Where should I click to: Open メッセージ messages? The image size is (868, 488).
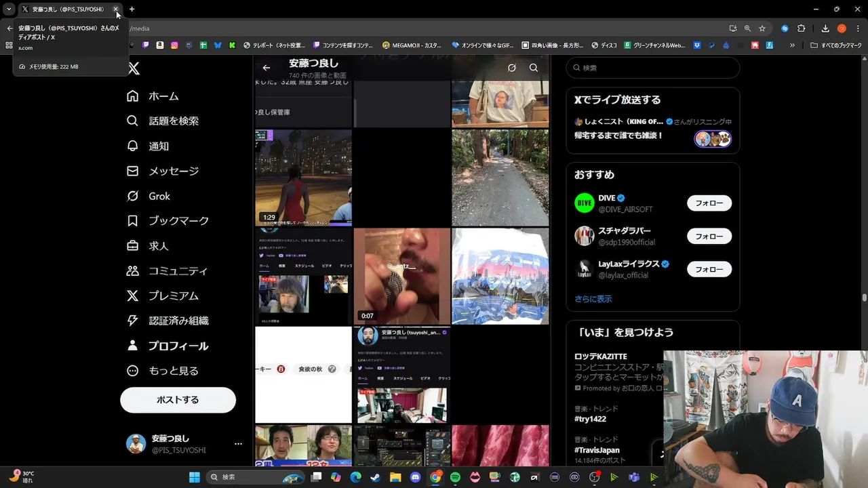[163, 171]
